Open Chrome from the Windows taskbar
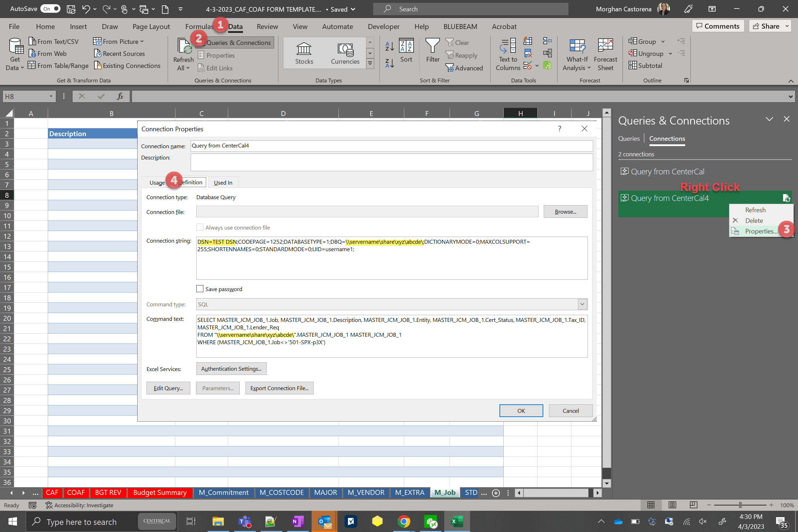 pyautogui.click(x=404, y=521)
